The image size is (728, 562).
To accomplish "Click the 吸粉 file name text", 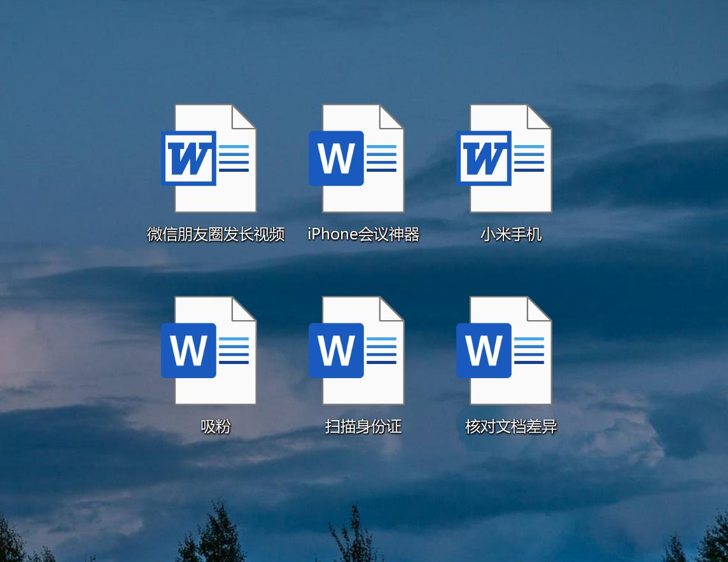I will click(x=215, y=428).
